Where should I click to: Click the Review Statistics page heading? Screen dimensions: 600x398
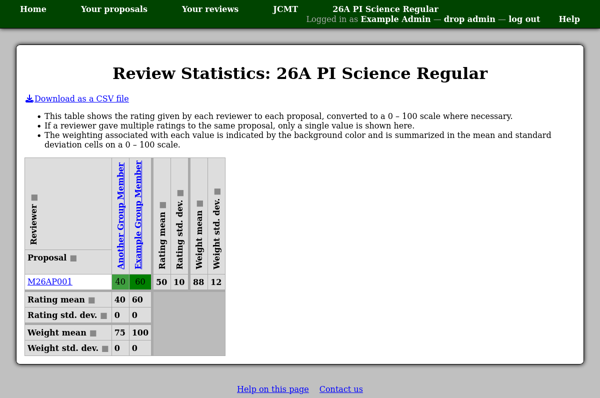tap(300, 73)
